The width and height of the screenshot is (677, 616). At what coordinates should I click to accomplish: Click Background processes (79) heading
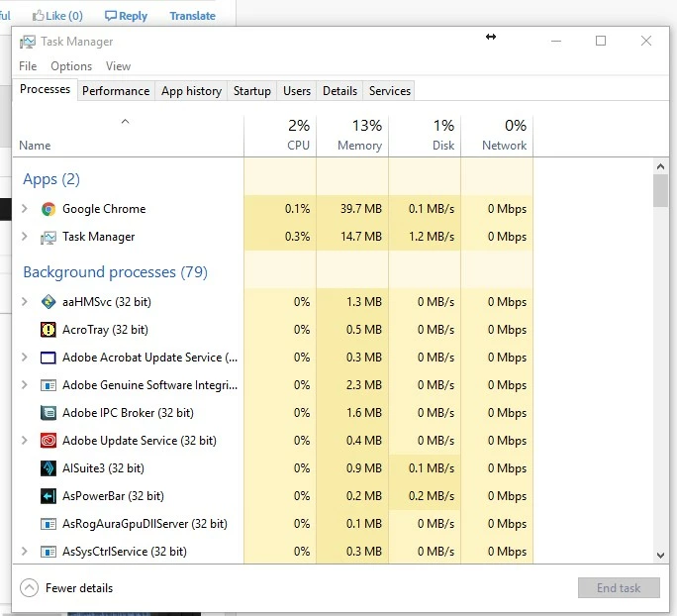(115, 272)
